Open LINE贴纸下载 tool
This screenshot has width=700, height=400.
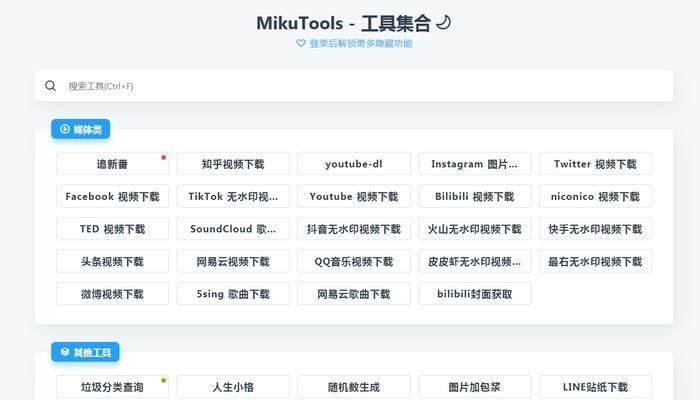[596, 387]
